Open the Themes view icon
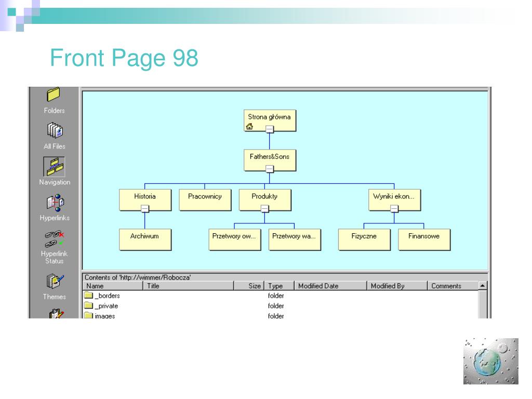Screen dimensions: 532x399 click(55, 282)
